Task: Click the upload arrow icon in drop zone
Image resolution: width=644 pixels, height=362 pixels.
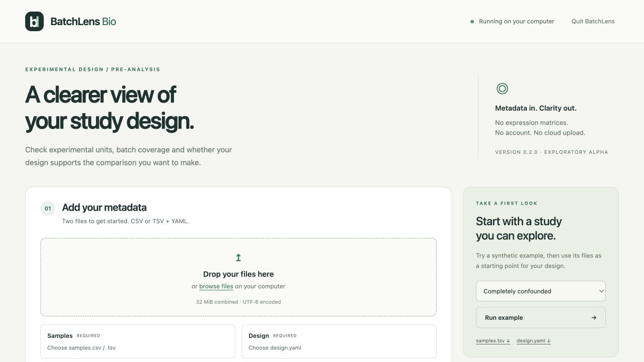Action: coord(238,258)
